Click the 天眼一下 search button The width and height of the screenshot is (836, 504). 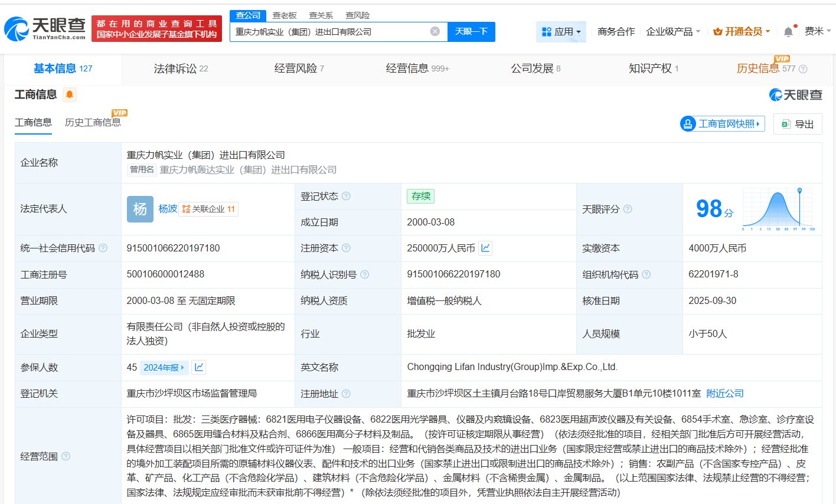[x=471, y=32]
